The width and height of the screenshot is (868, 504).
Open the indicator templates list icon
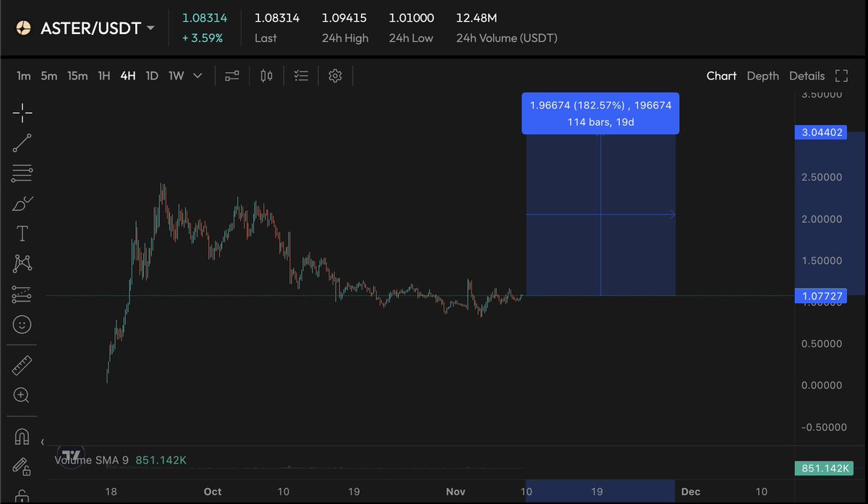click(x=302, y=76)
